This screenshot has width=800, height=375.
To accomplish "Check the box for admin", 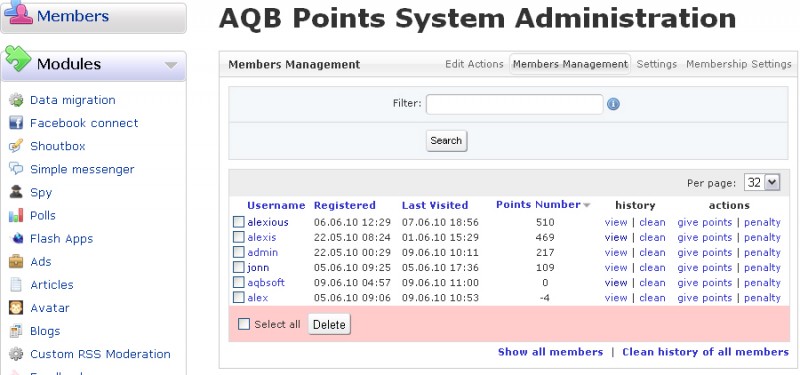I will pos(239,252).
